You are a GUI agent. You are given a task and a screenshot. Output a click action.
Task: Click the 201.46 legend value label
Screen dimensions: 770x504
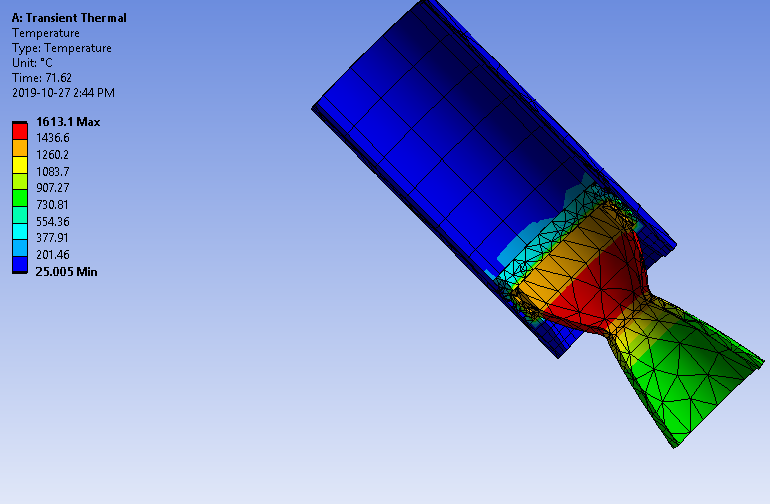click(53, 255)
